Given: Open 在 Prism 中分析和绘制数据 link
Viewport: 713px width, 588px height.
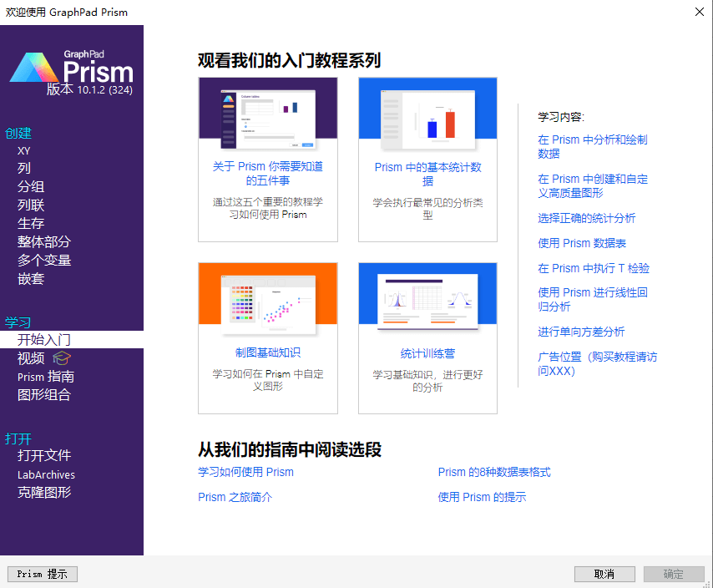Looking at the screenshot, I should click(593, 146).
